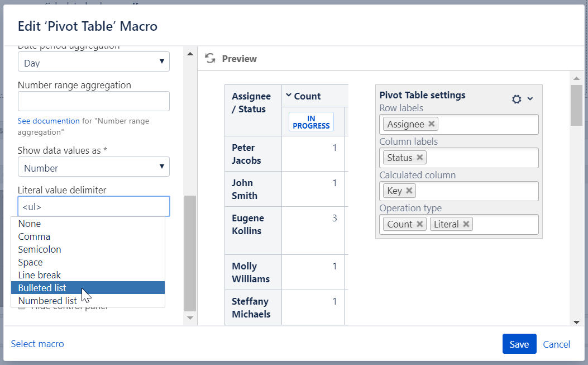Remove the Literal operation type tag
Screen dimensions: 588x365
[x=466, y=224]
